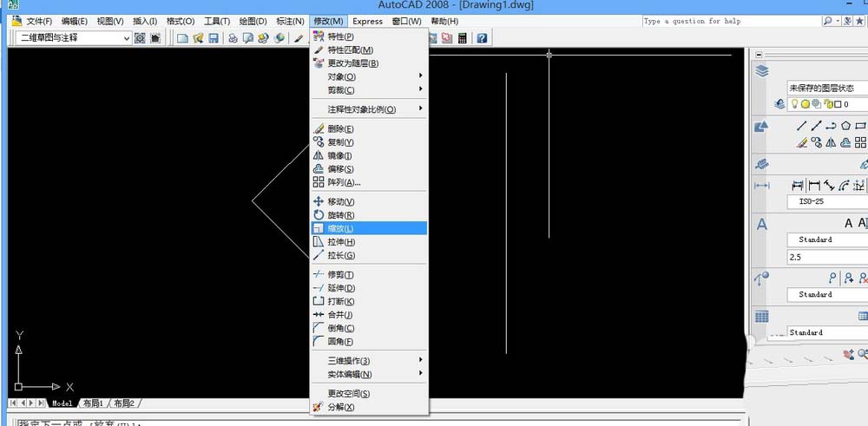Image resolution: width=868 pixels, height=426 pixels.
Task: Open the 未保存的图层状态 layer state dropdown
Action: (827, 88)
